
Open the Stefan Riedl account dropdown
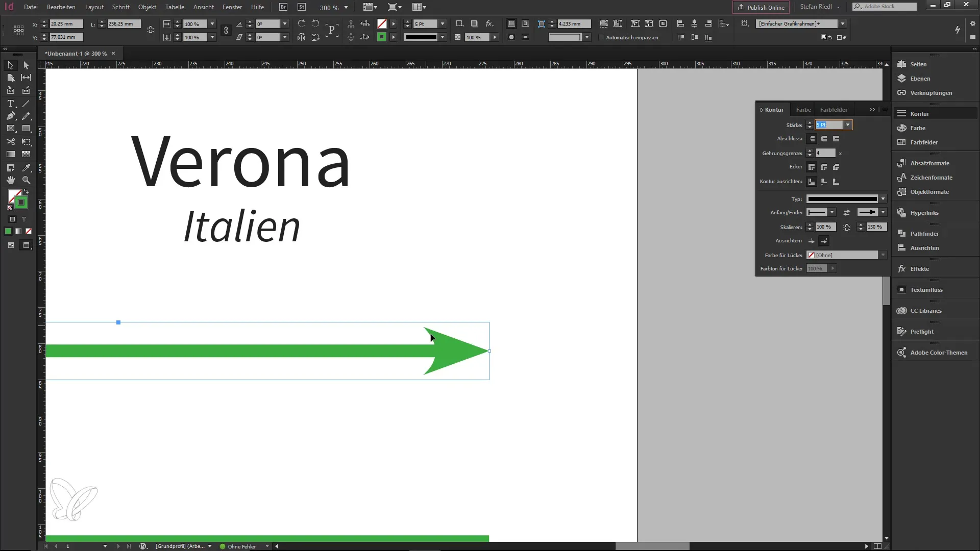(820, 7)
